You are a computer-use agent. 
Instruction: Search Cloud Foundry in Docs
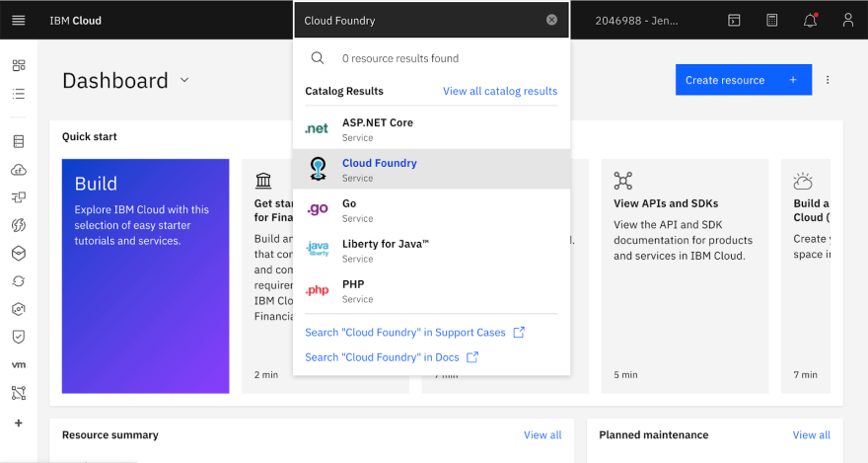click(392, 357)
